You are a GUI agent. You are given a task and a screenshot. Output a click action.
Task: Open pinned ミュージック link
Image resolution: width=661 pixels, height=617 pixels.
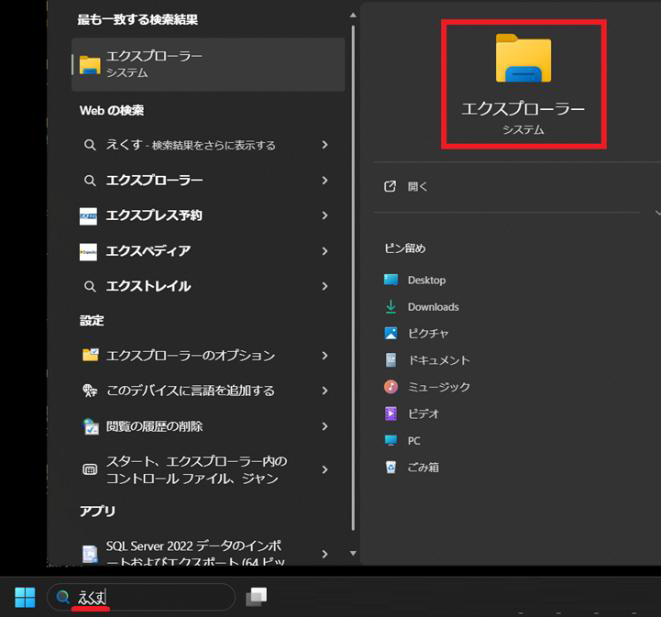pyautogui.click(x=439, y=387)
